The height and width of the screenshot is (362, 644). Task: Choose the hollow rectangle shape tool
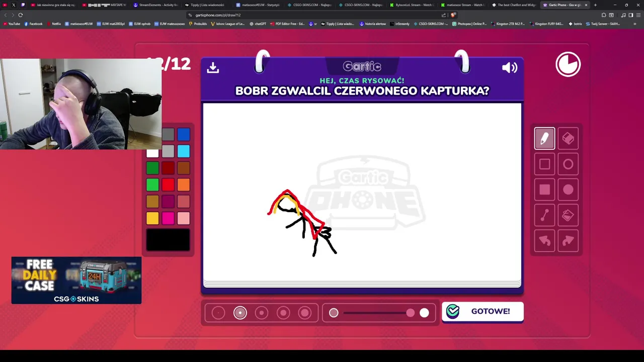[x=544, y=164]
